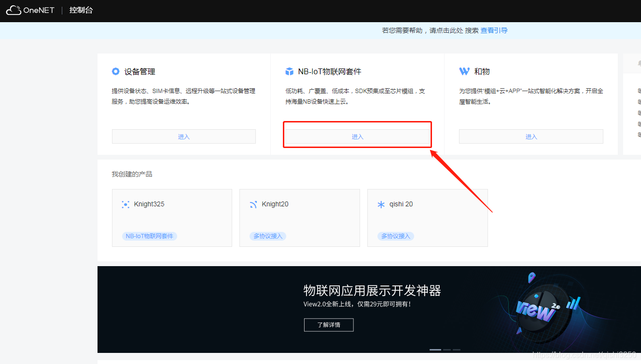Viewport: 641px width, 364px height.
Task: Click the 多协议接入 tag on Knight20
Action: [x=268, y=236]
